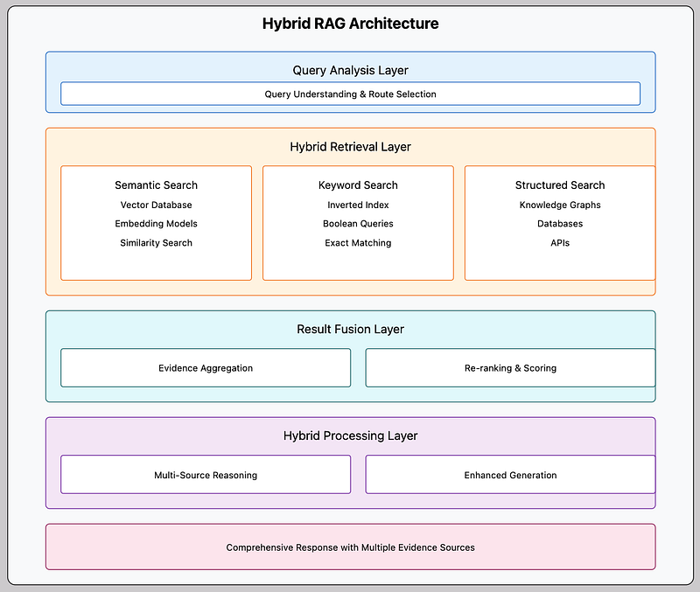Viewport: 700px width, 592px height.
Task: Click the Boolean Queries label
Action: click(358, 224)
